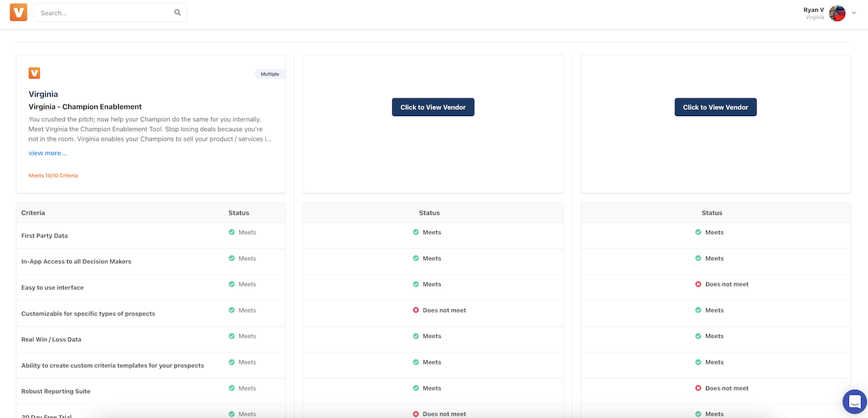
Task: Click green check for Real Win / Loss, Virginia
Action: coord(232,336)
